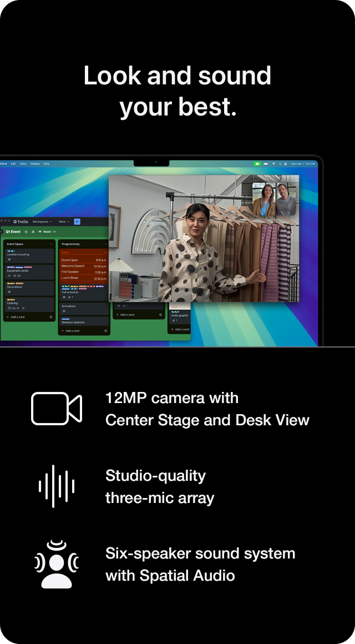This screenshot has height=644, width=355.
Task: Expand the More dropdown in Trello
Action: [x=64, y=222]
